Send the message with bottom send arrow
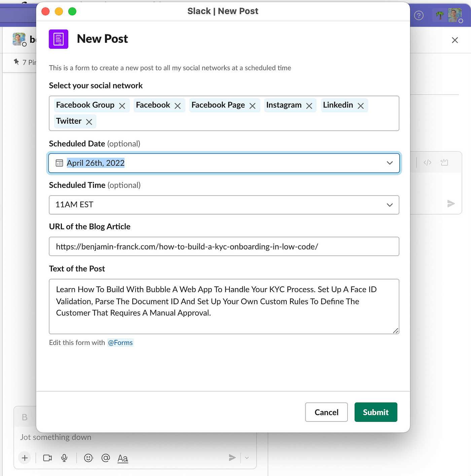Viewport: 471px width, 476px height. point(232,458)
